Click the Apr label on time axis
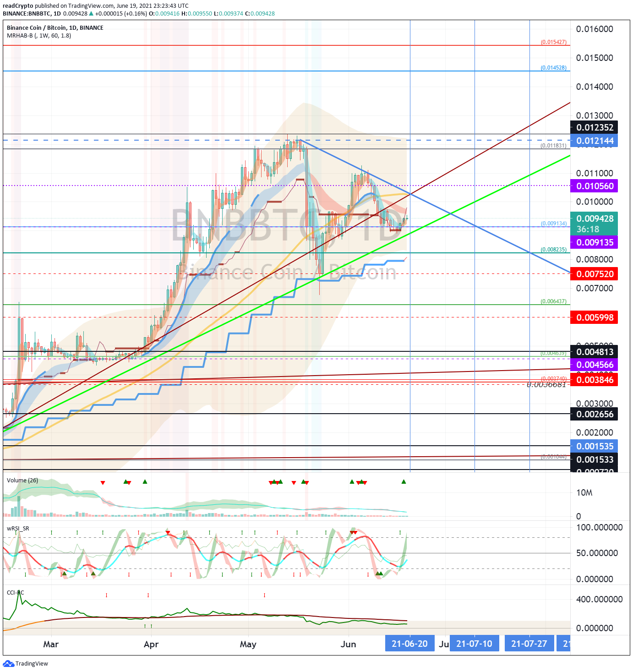 point(151,644)
